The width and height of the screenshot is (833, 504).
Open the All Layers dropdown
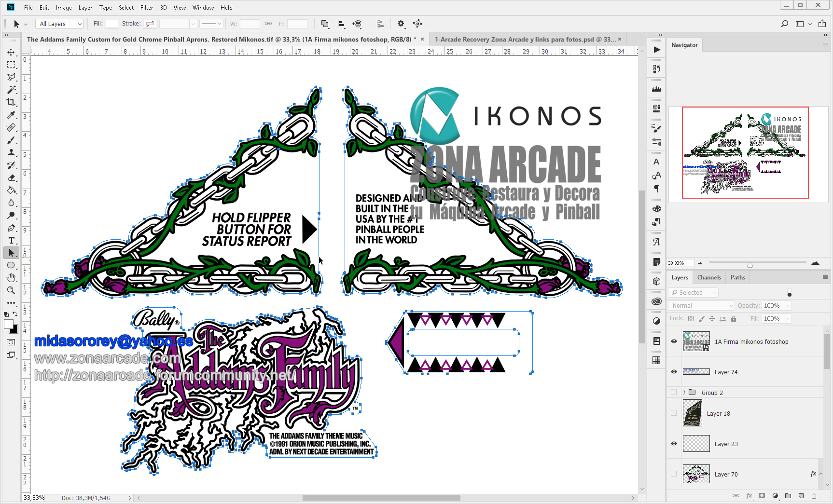click(60, 24)
